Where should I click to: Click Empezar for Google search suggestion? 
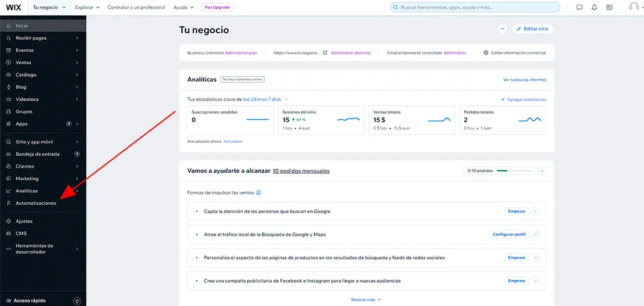pos(516,212)
